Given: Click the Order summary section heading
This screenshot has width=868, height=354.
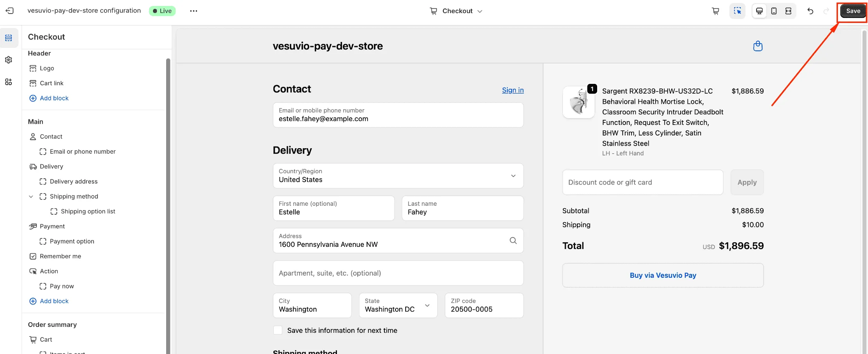Looking at the screenshot, I should coord(53,324).
